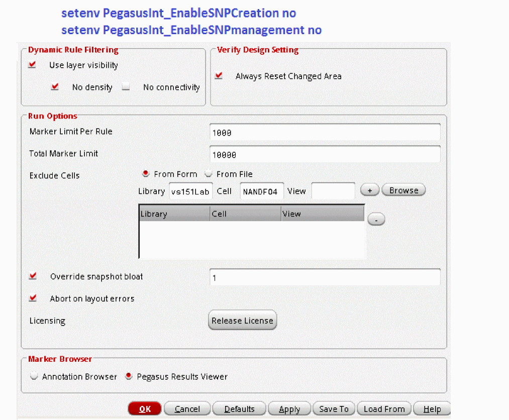Click inside the empty exclude cells list
The image size is (509, 420).
click(x=252, y=240)
